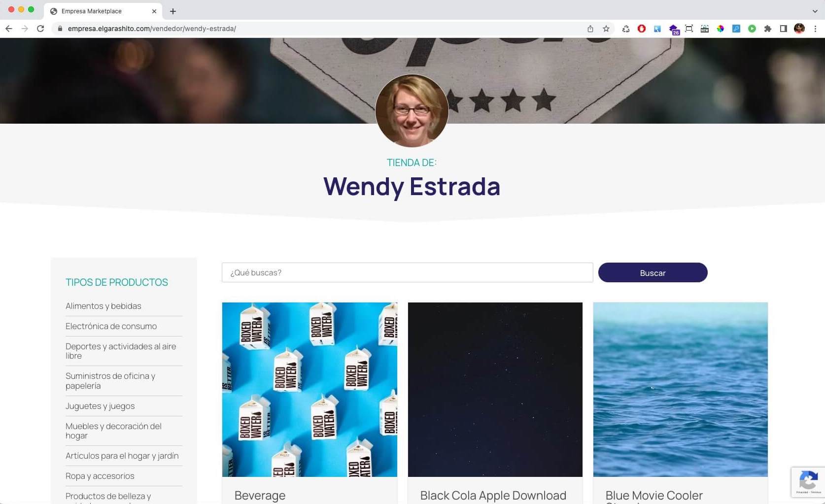
Task: Close the Empresa Marketplace tab
Action: pos(154,11)
